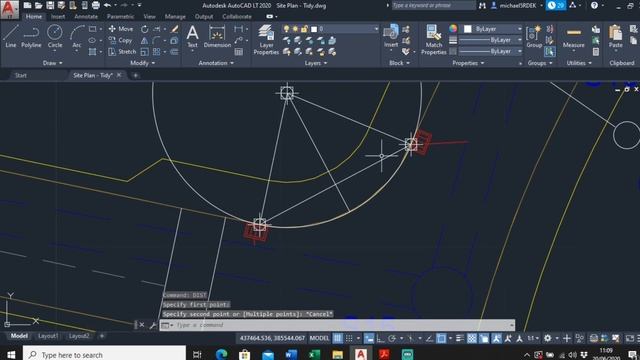Click the object color wheel icon
This screenshot has height=360, width=640.
coord(453,29)
